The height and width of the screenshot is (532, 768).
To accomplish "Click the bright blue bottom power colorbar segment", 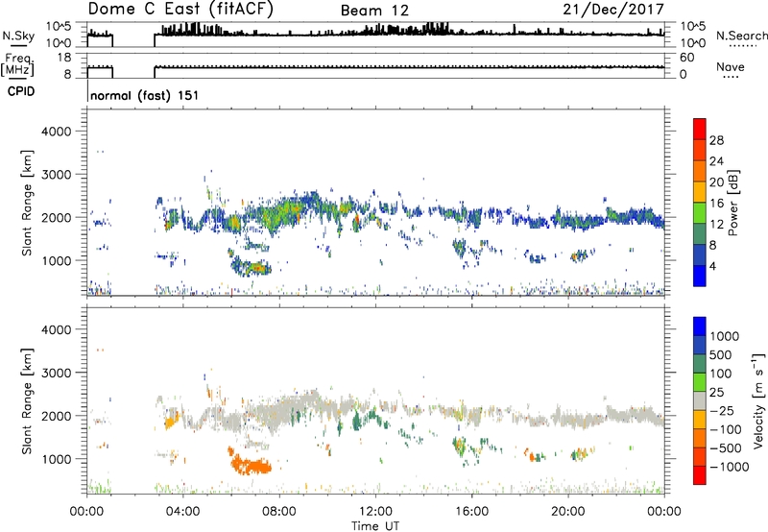I will point(700,276).
